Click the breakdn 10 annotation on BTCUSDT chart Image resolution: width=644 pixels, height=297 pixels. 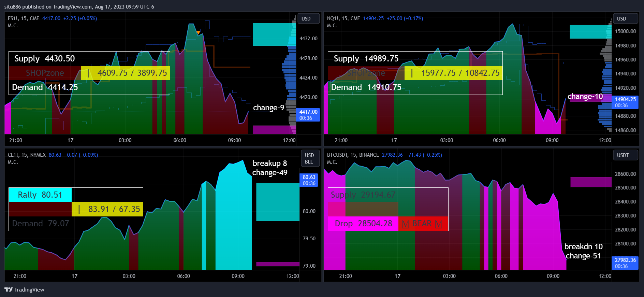tap(584, 247)
